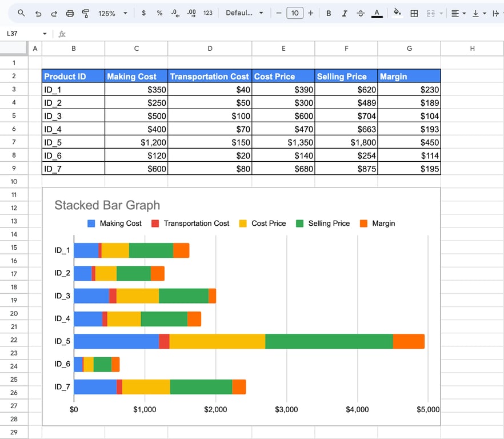Select the $1,200 making cost cell
Image resolution: width=504 pixels, height=439 pixels.
click(x=136, y=142)
